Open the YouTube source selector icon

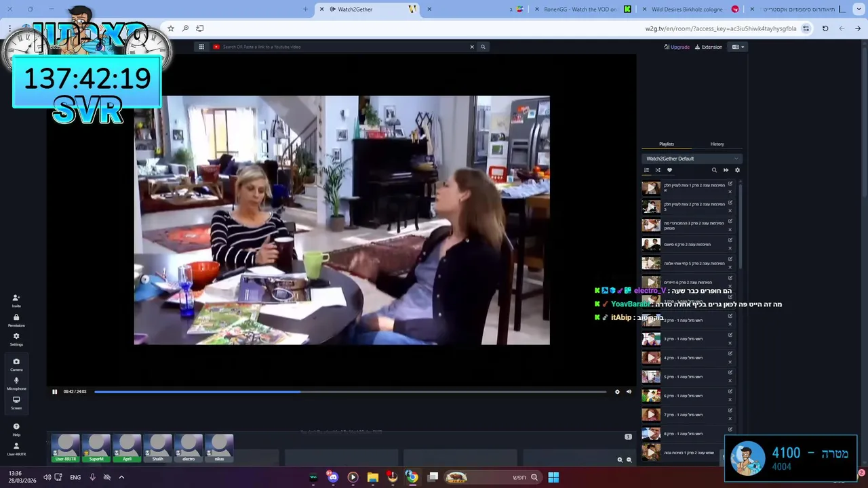(216, 47)
